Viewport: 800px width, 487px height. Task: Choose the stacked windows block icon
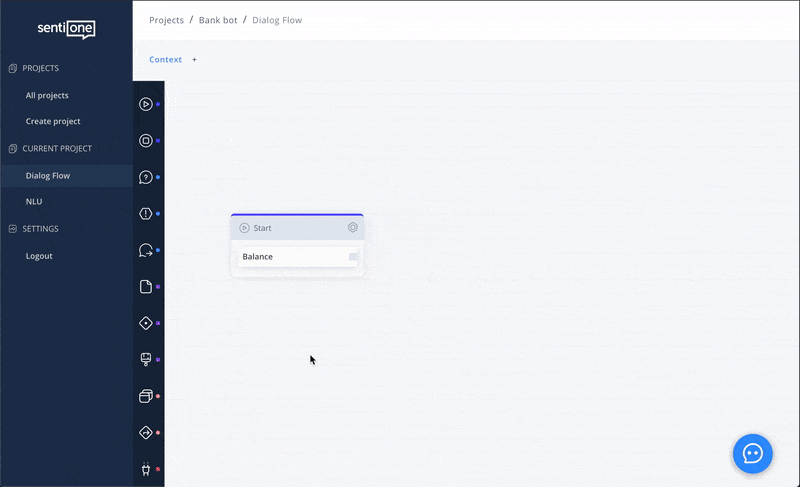(146, 396)
